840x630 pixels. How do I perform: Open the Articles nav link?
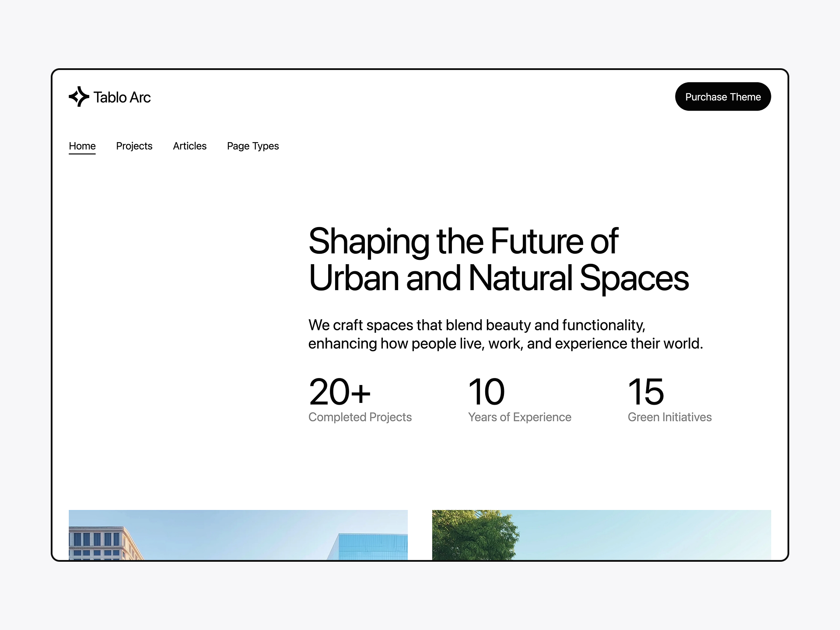pyautogui.click(x=189, y=146)
